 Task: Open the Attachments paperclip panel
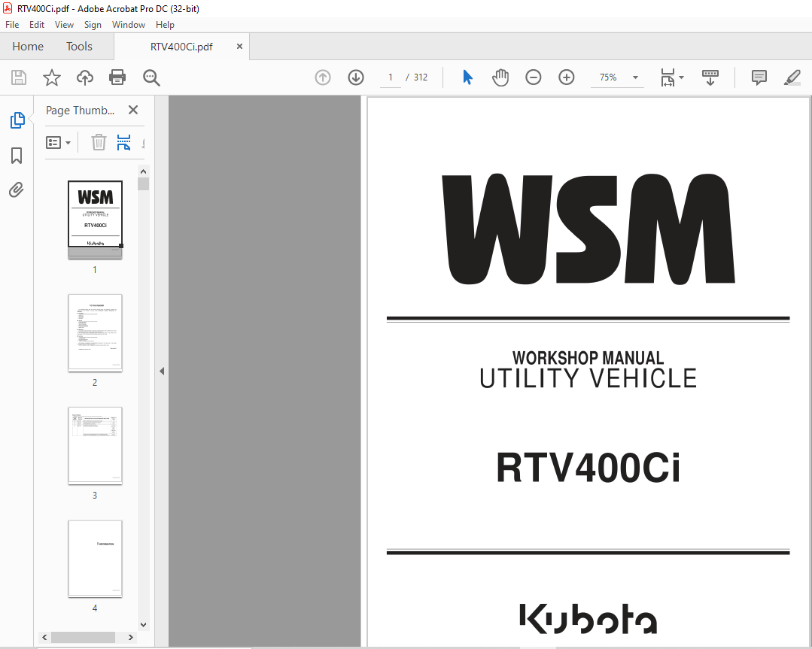click(17, 190)
